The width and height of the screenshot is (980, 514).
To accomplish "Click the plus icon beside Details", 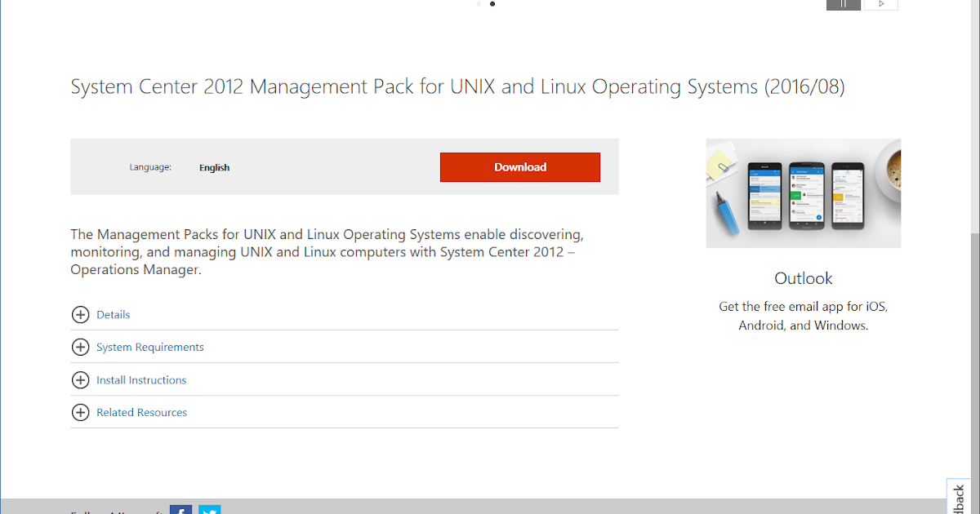I will [80, 314].
